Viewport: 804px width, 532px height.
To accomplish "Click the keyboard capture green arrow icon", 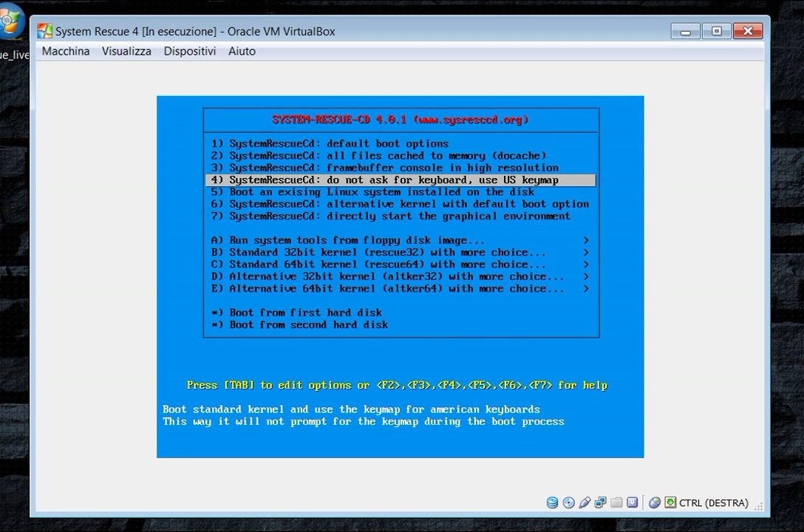I will click(671, 502).
